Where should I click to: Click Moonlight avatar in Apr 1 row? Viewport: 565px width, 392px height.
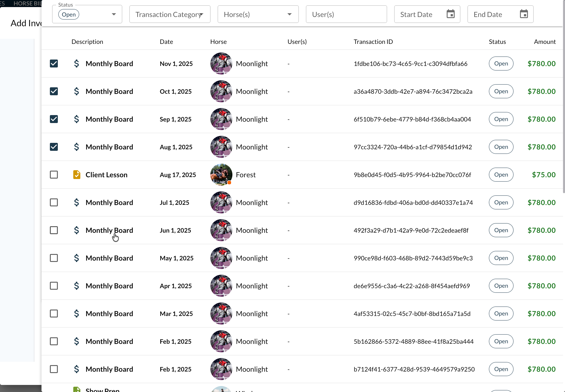[221, 286]
